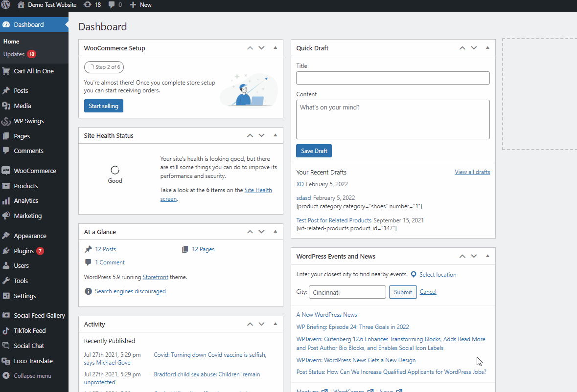Open the Home submenu item

(11, 42)
